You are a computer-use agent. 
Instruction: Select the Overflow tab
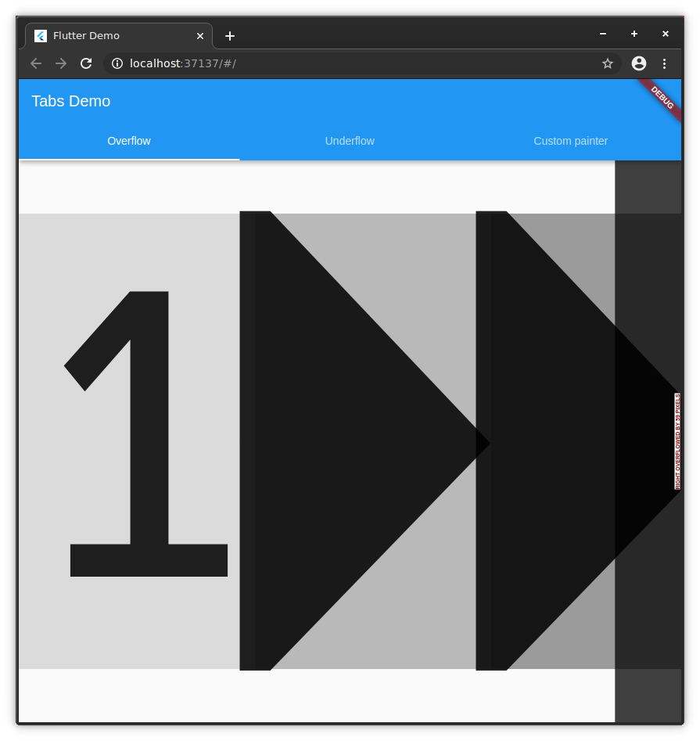(128, 141)
